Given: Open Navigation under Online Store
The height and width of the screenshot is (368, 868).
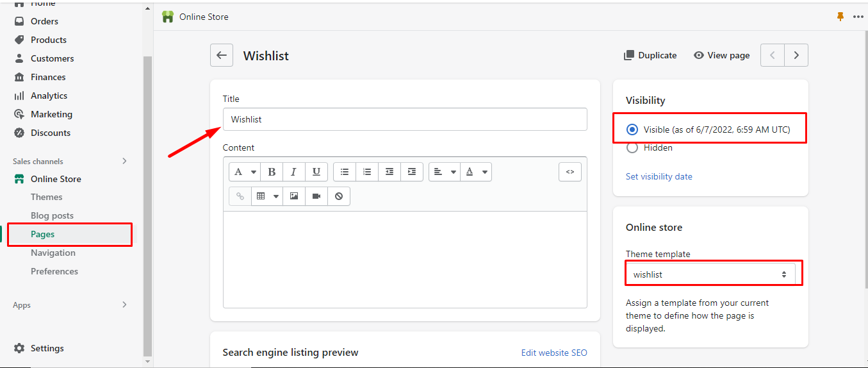Looking at the screenshot, I should [x=53, y=253].
